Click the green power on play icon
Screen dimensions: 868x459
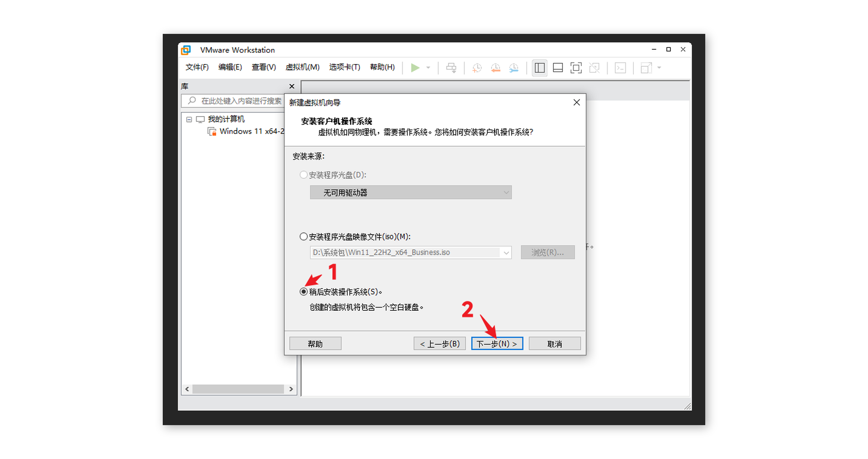click(x=415, y=68)
